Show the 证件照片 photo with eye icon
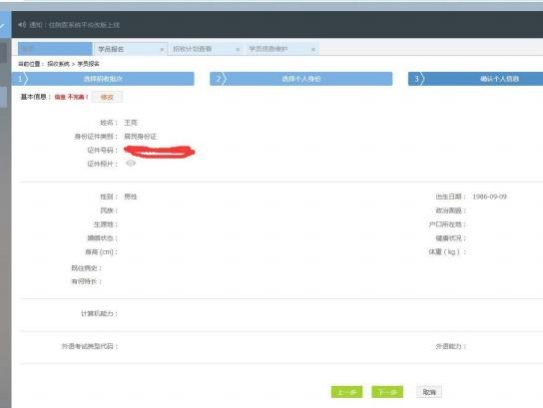This screenshot has height=408, width=543. coord(131,163)
